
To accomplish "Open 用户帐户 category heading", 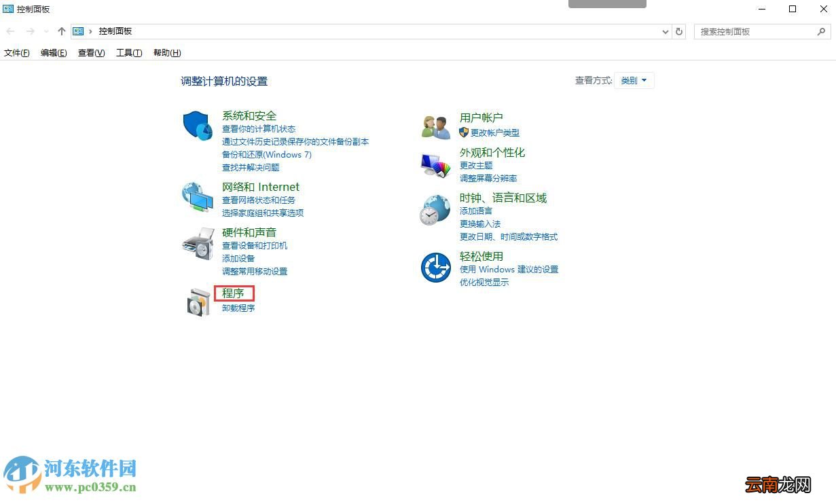I will [481, 118].
